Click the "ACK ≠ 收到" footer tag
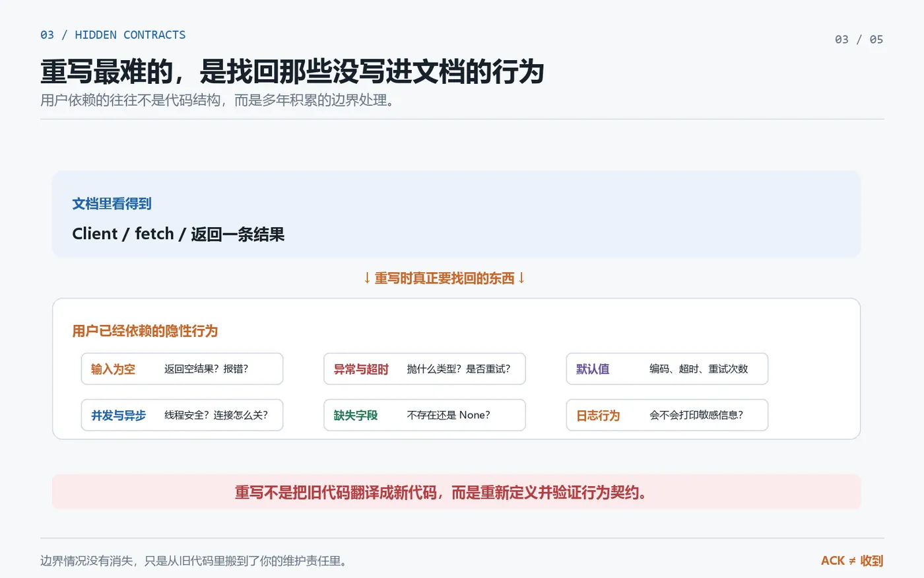This screenshot has width=924, height=578. click(852, 561)
